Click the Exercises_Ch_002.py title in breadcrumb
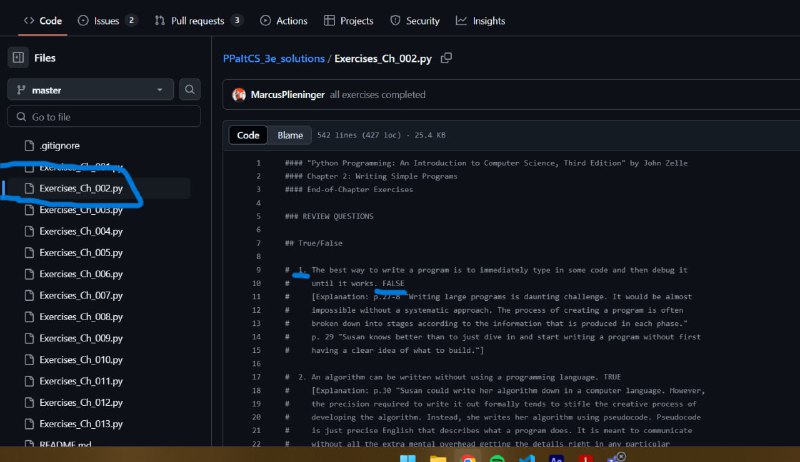 (x=383, y=59)
